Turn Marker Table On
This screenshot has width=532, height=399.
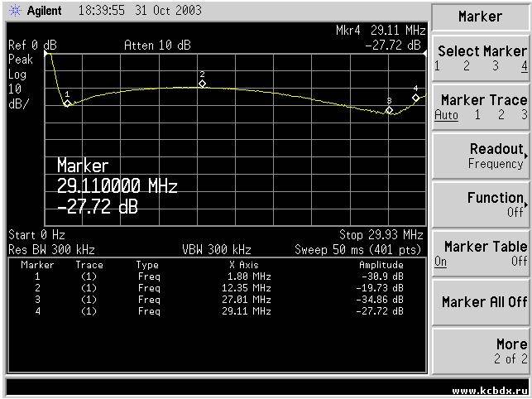pos(440,262)
